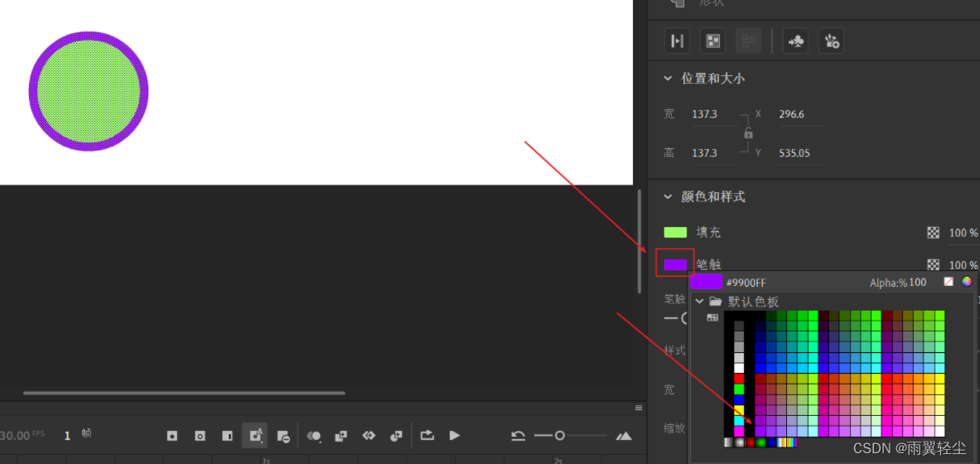Toggle width and height constrain lock
Screen dimensions: 980x464
748,134
